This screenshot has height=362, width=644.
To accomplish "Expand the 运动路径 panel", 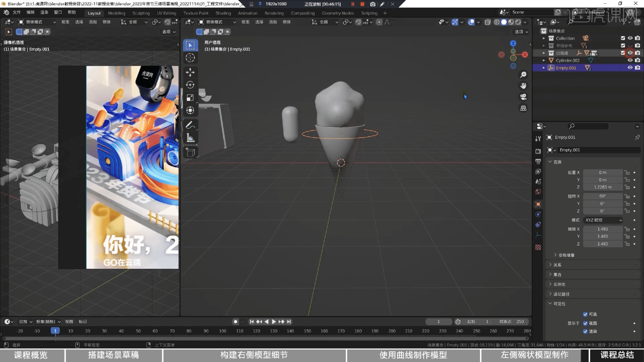I will coord(561,294).
